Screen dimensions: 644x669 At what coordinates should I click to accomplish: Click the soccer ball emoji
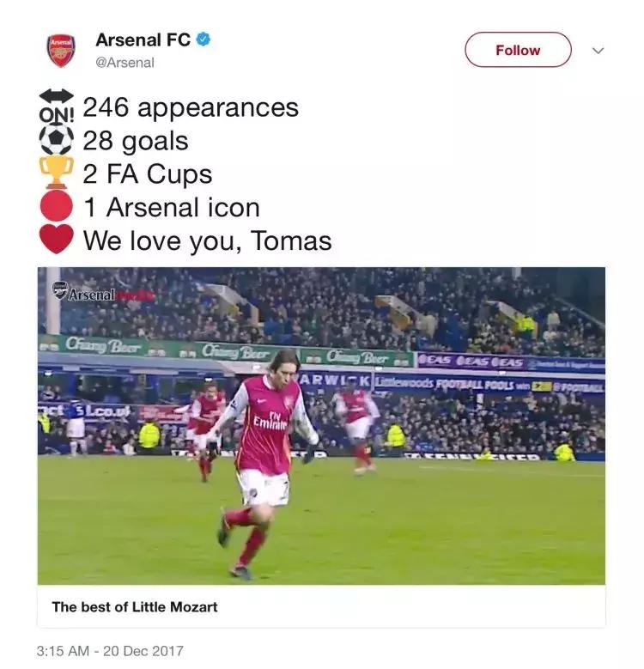(x=57, y=140)
